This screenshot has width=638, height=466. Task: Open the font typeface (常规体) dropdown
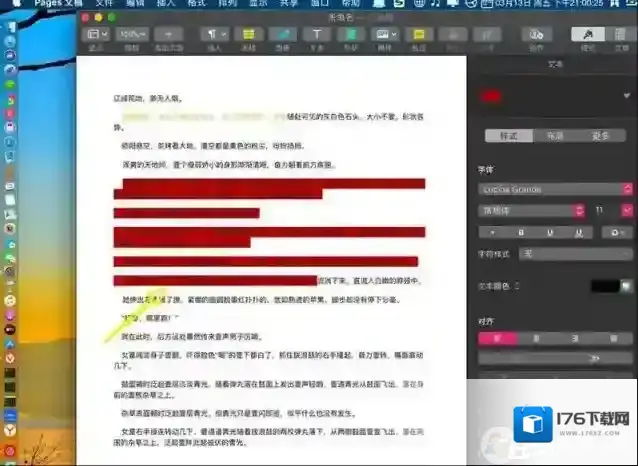[532, 210]
